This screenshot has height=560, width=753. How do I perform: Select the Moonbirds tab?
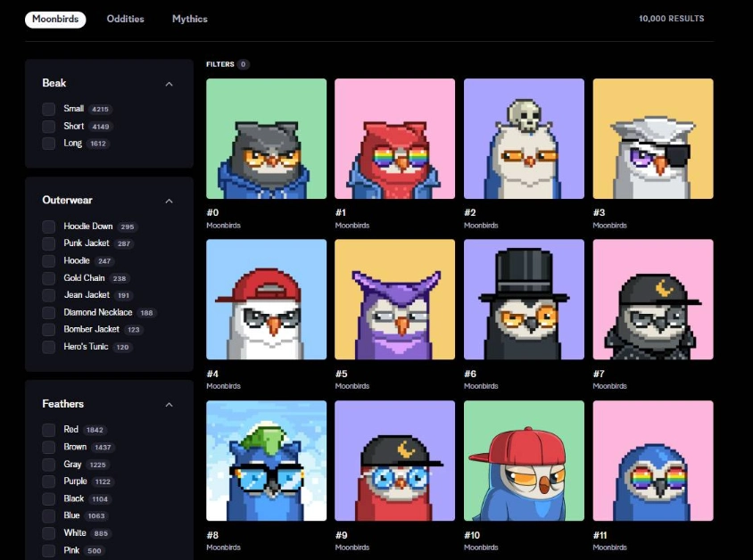coord(55,19)
